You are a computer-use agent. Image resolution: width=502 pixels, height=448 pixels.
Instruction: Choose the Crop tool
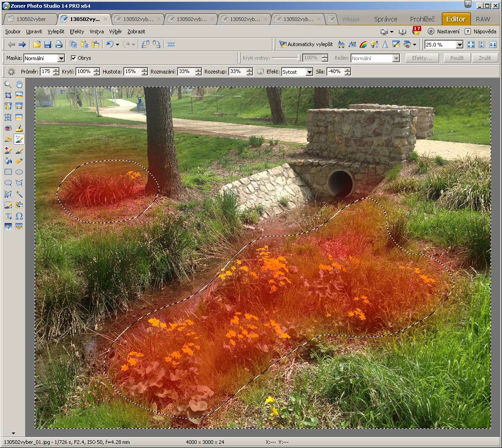8,95
